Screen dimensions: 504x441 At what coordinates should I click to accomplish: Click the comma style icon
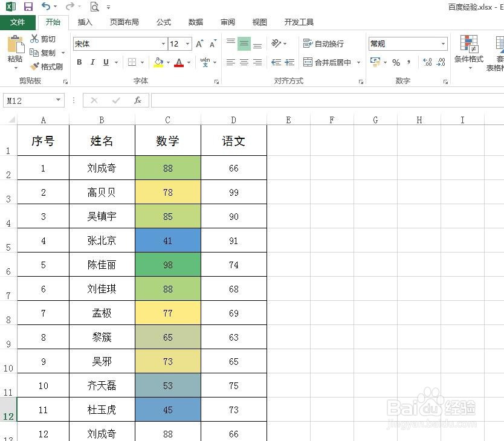point(410,62)
